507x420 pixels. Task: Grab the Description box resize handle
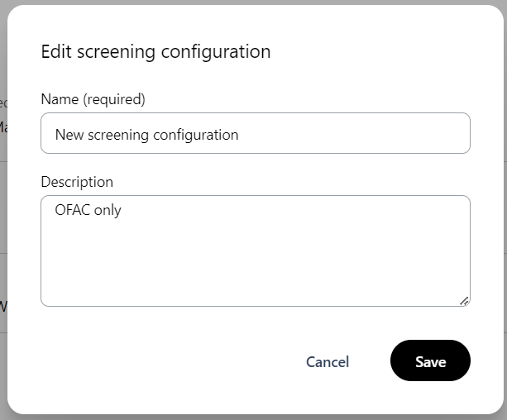click(464, 301)
